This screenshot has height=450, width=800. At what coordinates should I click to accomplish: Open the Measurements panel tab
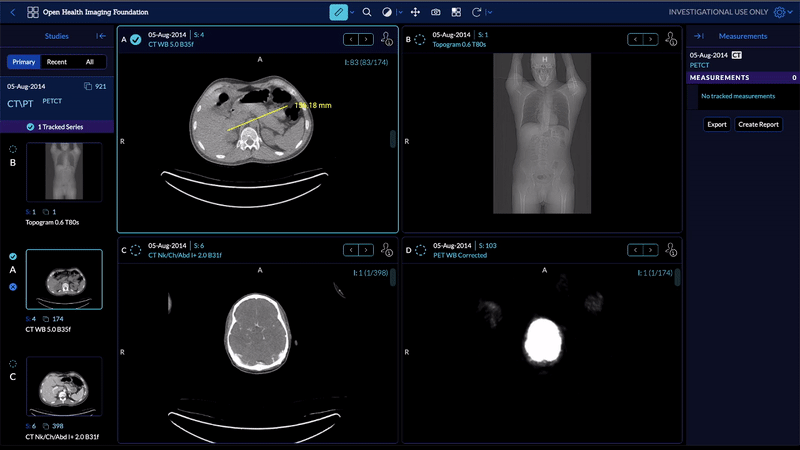point(742,36)
